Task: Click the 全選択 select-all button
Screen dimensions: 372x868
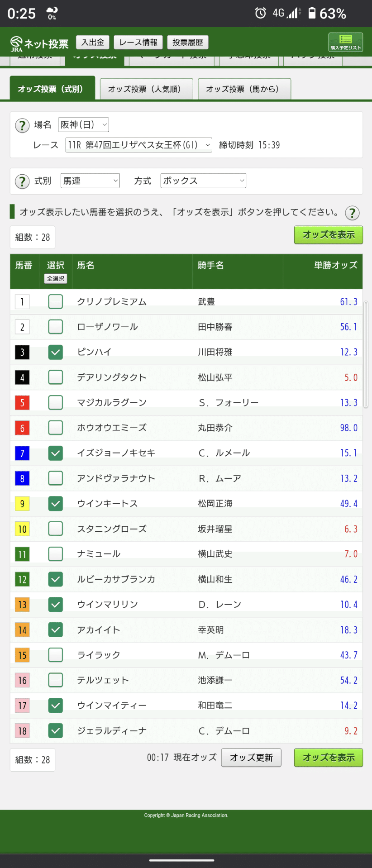Action: point(56,279)
